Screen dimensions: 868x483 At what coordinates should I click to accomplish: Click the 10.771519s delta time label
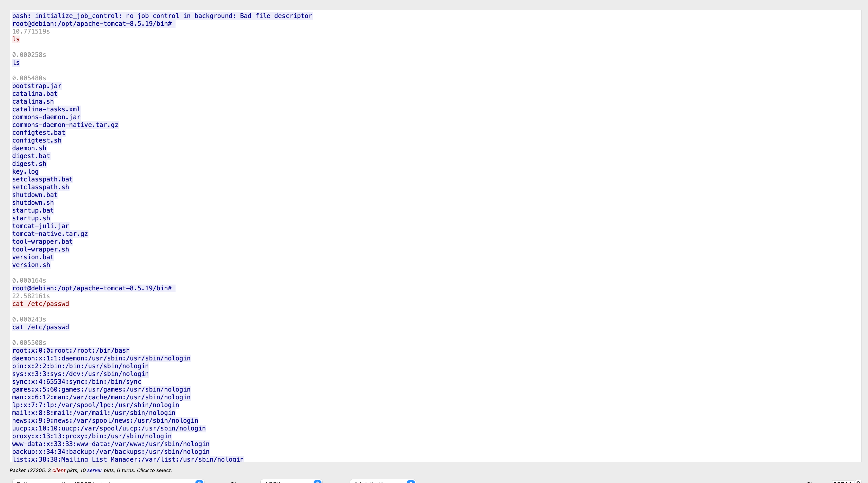pos(31,31)
